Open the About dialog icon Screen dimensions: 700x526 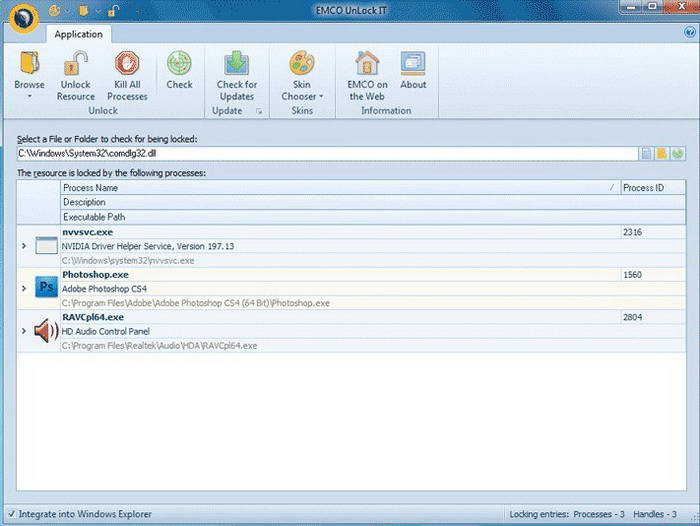coord(413,63)
